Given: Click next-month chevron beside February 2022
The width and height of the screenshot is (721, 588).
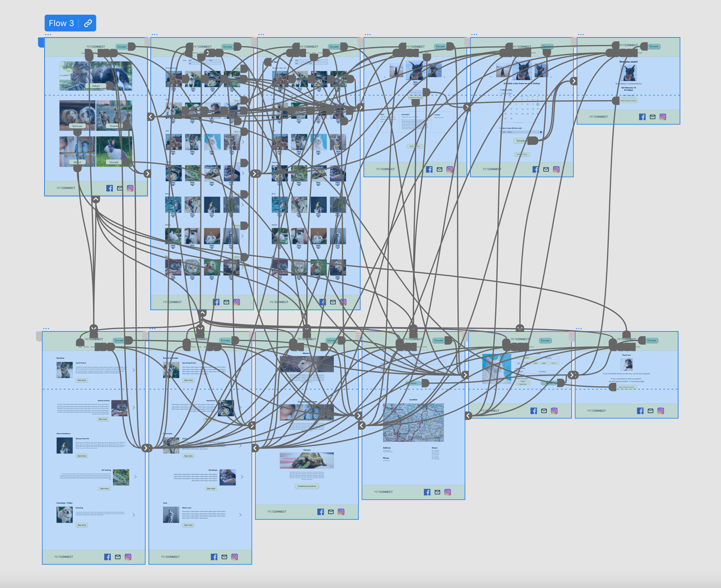Looking at the screenshot, I should pyautogui.click(x=538, y=93).
